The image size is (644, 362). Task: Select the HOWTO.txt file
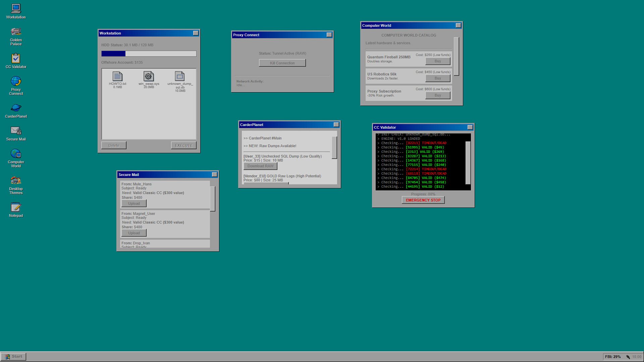click(117, 77)
